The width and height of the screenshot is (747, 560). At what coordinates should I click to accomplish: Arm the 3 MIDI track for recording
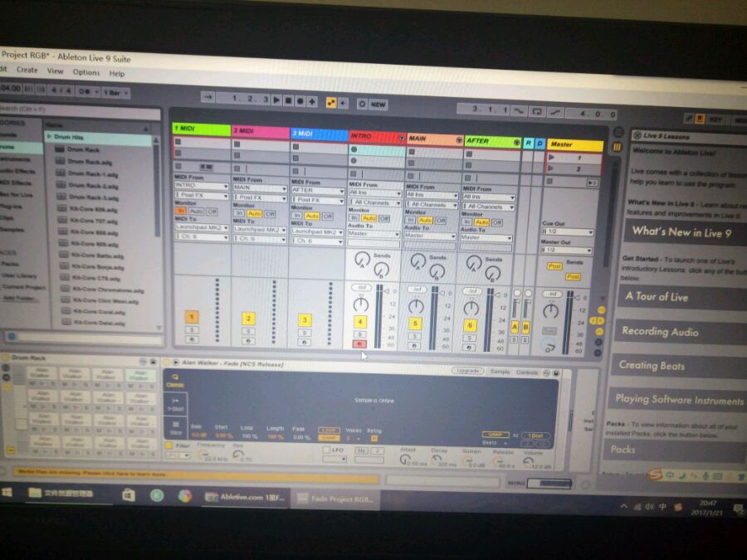pyautogui.click(x=305, y=342)
